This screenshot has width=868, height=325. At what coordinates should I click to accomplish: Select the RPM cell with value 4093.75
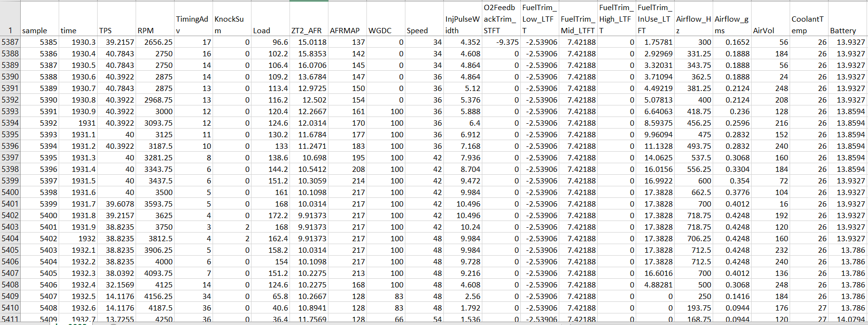pos(154,273)
